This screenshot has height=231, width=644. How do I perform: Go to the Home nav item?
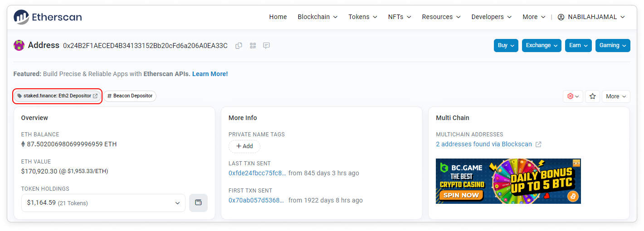(x=278, y=17)
